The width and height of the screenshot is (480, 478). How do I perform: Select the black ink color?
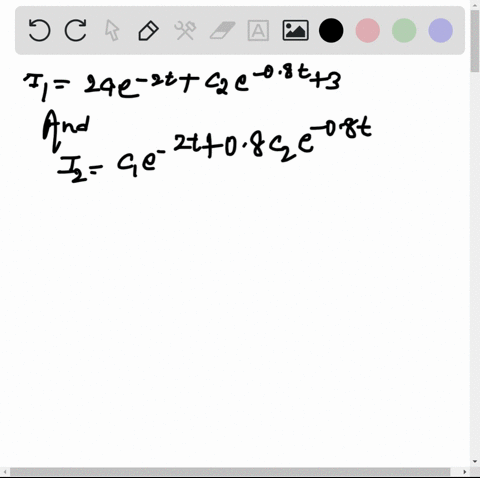[331, 30]
